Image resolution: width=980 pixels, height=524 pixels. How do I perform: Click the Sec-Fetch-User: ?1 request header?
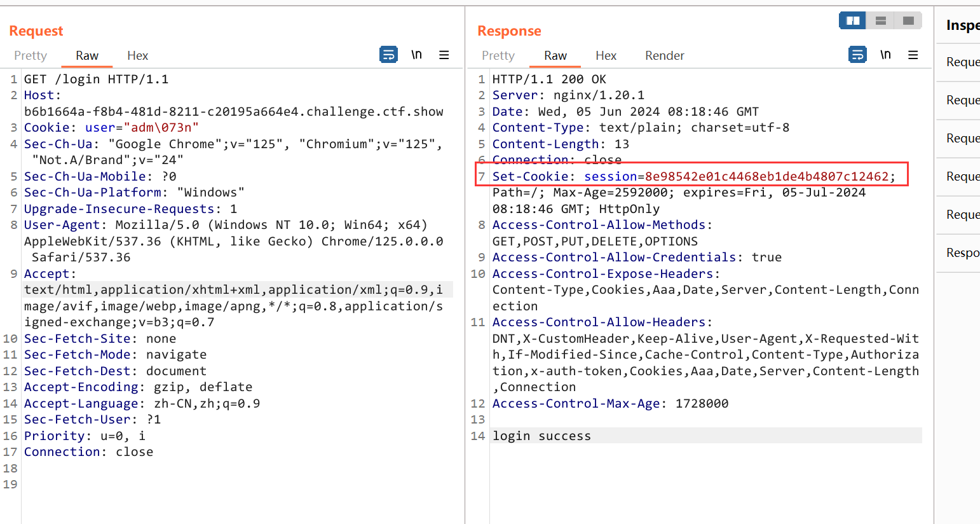click(93, 420)
